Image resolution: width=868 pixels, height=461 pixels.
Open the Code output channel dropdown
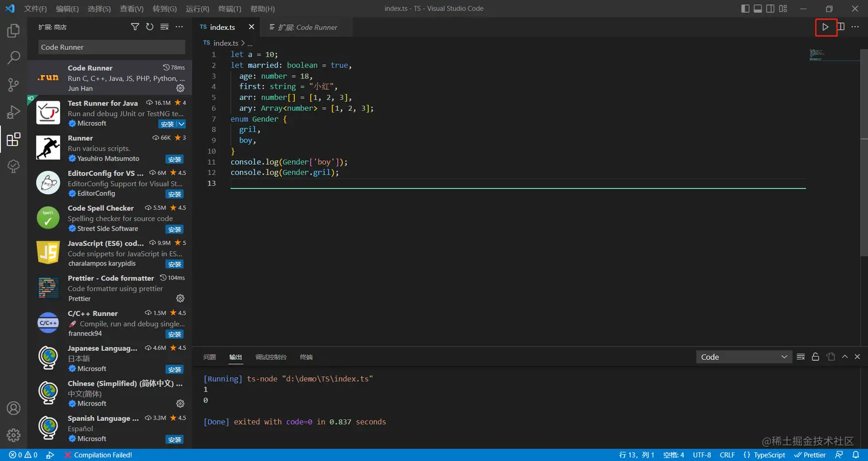[x=744, y=357]
